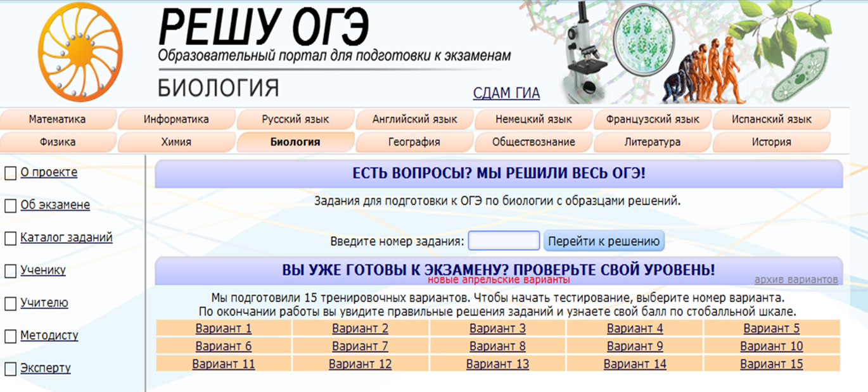Go to the Испанский язык tab
868x392 pixels.
(x=772, y=119)
